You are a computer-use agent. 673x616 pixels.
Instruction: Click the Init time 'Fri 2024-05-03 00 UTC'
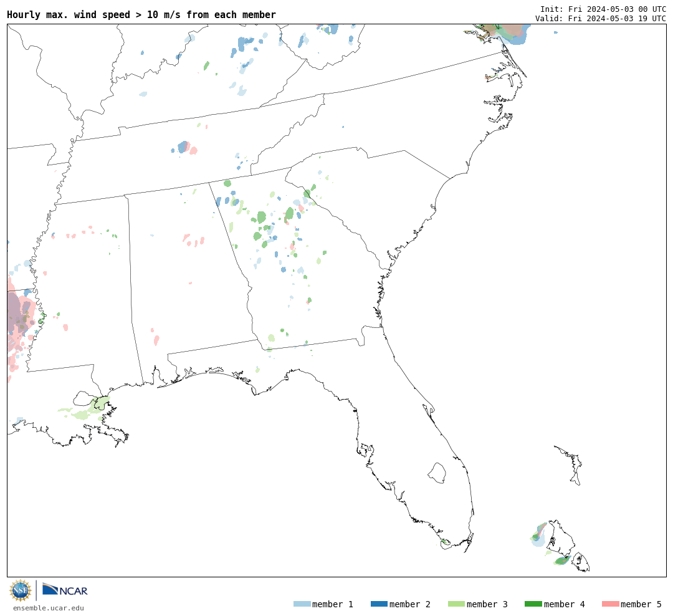pyautogui.click(x=617, y=9)
